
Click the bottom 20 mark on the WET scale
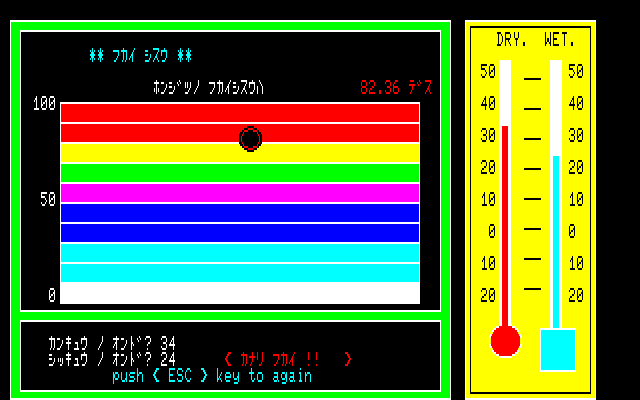pos(576,295)
